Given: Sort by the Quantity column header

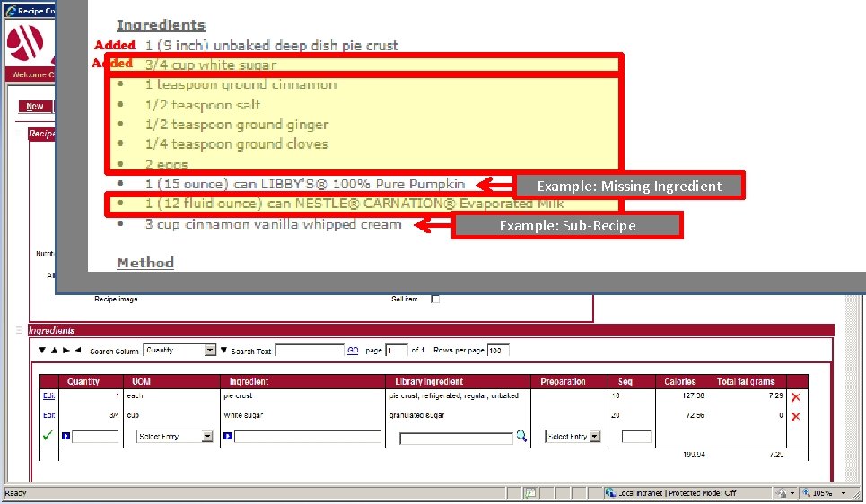Looking at the screenshot, I should [83, 381].
